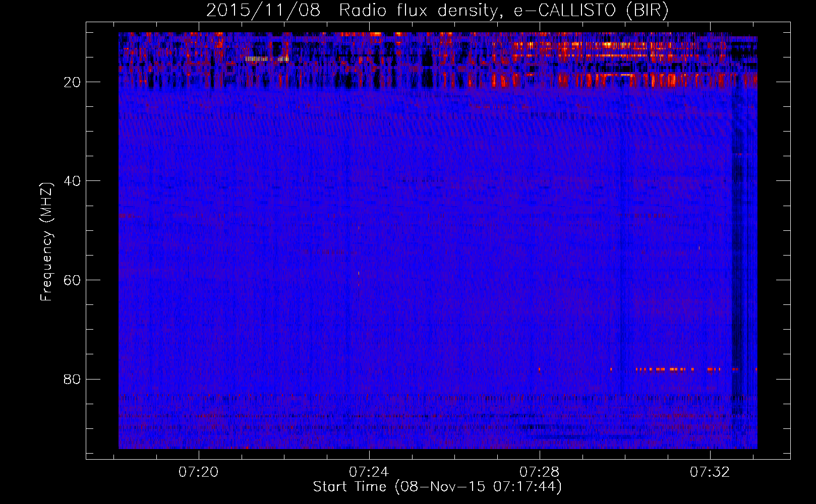The height and width of the screenshot is (504, 816).
Task: Click the 'Frequency (MHZ)' y-axis label
Action: pyautogui.click(x=46, y=242)
